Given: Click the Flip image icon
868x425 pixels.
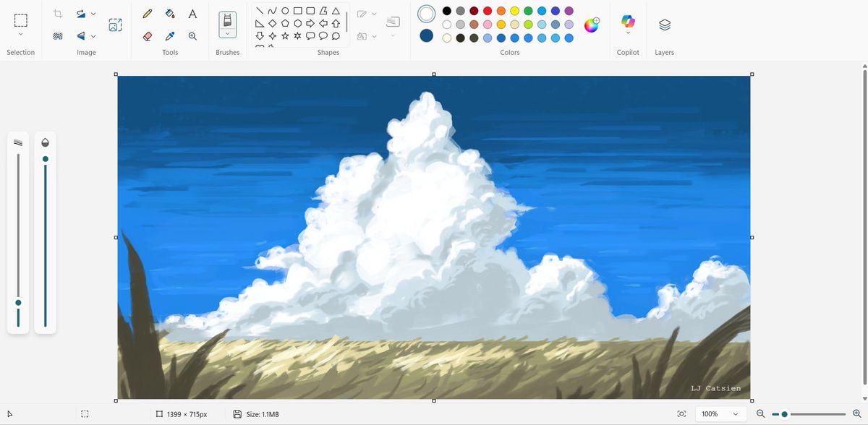Looking at the screenshot, I should point(81,35).
